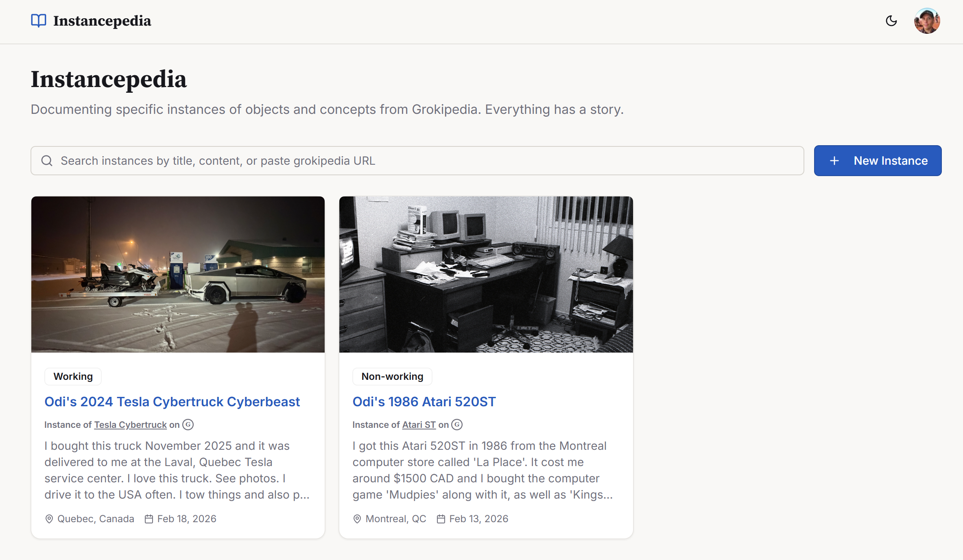The height and width of the screenshot is (560, 963).
Task: Follow the Atari ST underlined link
Action: coord(418,425)
